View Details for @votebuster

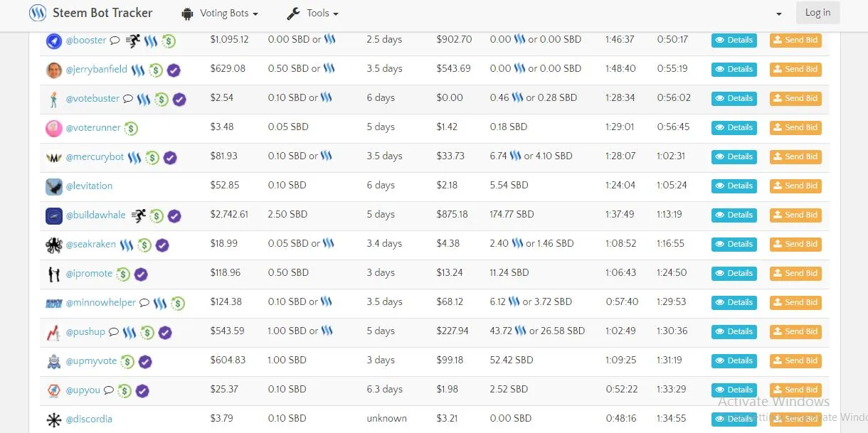(734, 99)
